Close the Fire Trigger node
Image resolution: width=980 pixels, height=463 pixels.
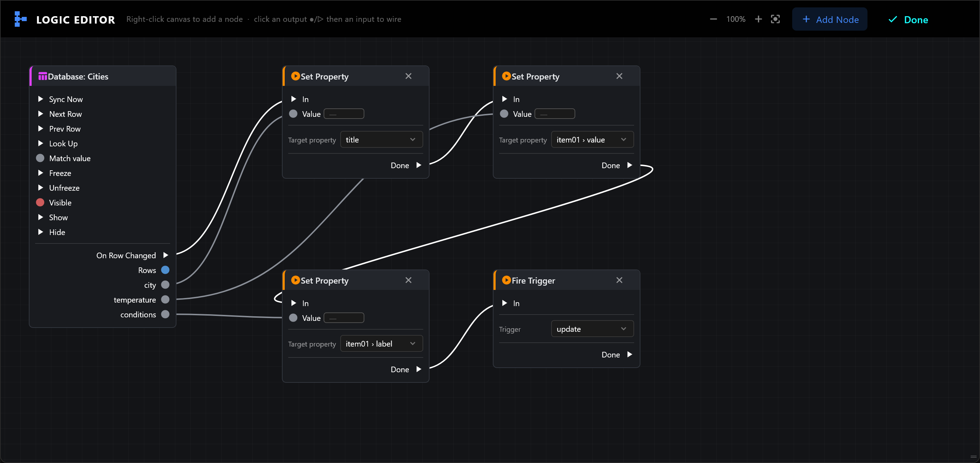[x=619, y=280]
